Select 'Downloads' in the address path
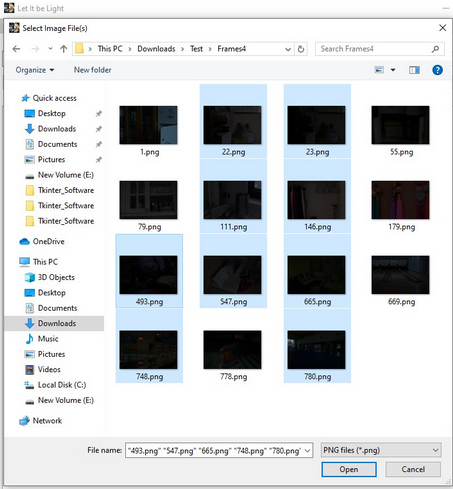The image size is (453, 489). click(x=156, y=49)
